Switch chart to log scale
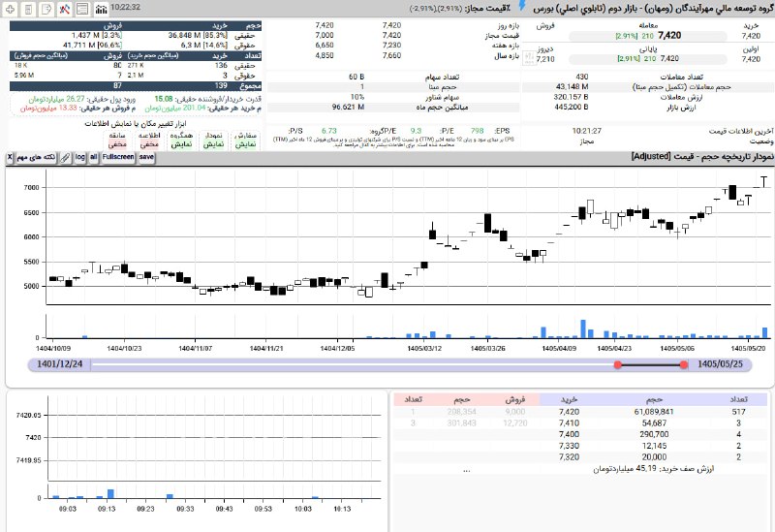This screenshot has width=775, height=532. pos(80,157)
